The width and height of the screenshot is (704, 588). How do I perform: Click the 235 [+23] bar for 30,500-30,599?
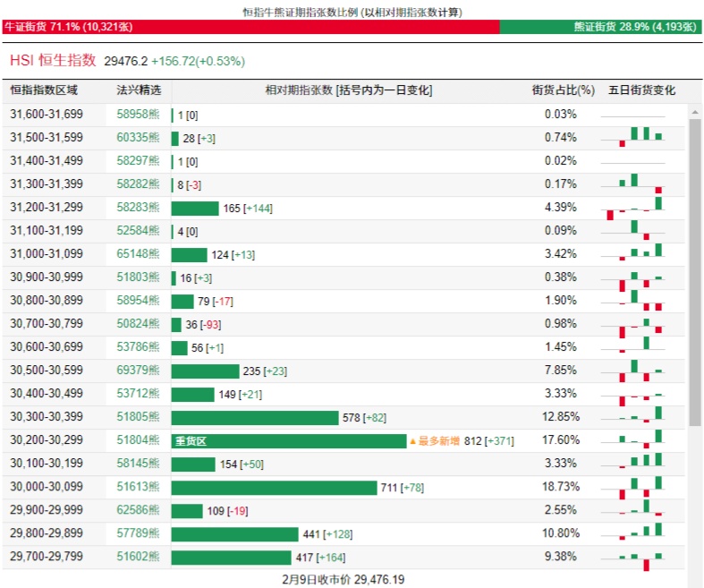[205, 371]
